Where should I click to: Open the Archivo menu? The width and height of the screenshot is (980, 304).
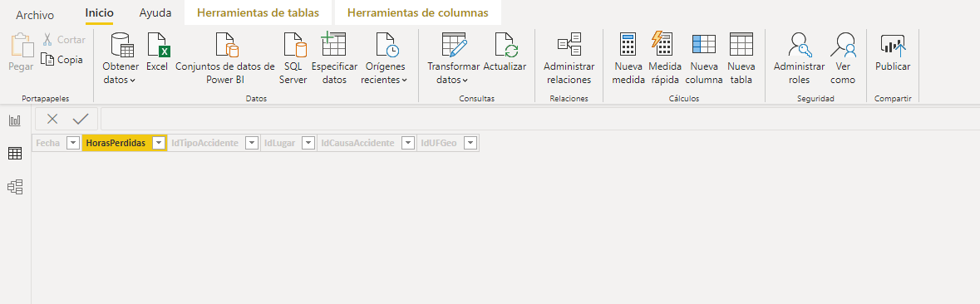coord(35,15)
